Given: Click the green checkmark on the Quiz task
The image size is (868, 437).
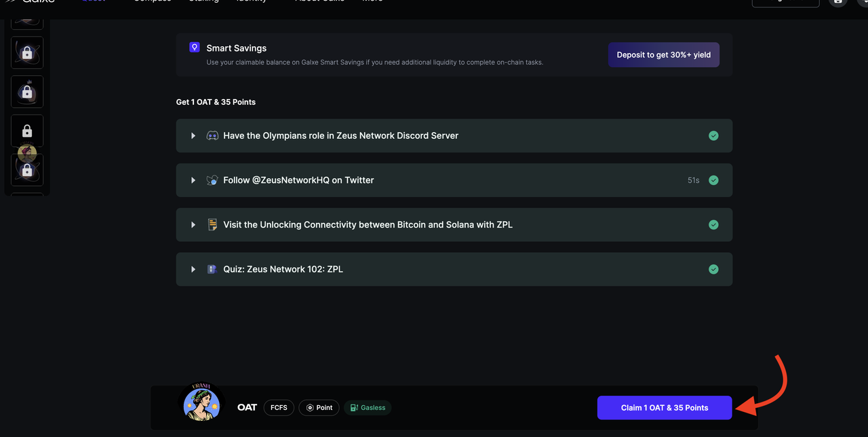Looking at the screenshot, I should pos(713,269).
